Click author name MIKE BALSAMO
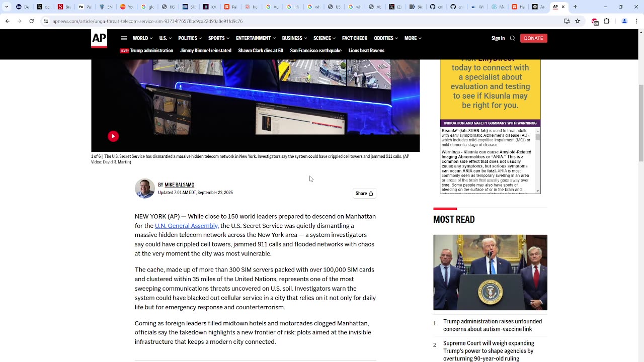This screenshot has height=362, width=644. [x=179, y=185]
